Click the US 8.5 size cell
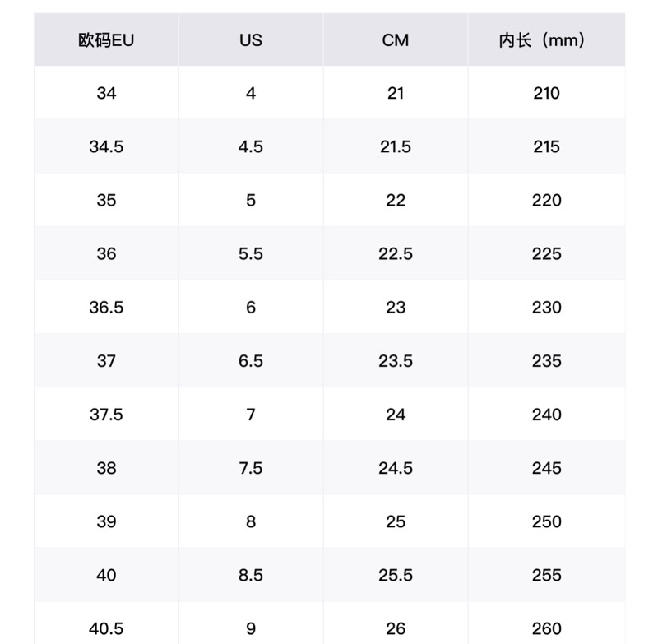 pos(251,574)
